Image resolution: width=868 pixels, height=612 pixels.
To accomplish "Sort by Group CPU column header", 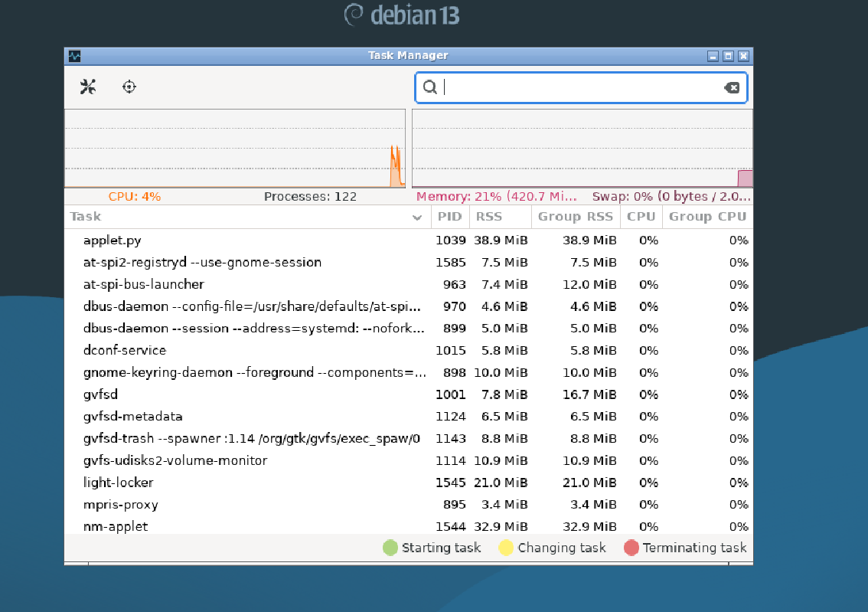I will [x=707, y=217].
